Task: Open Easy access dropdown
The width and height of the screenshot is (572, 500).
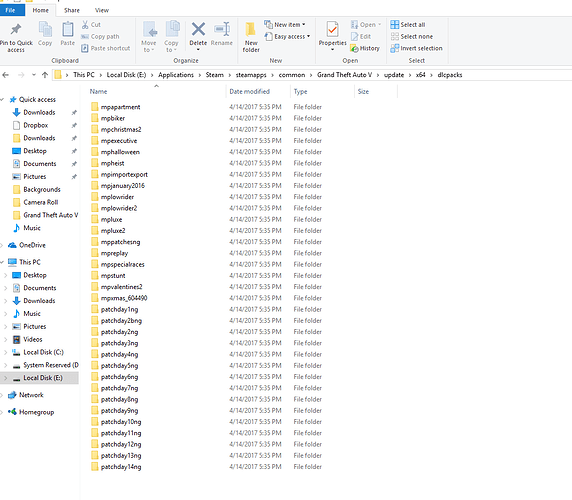Action: pos(287,36)
